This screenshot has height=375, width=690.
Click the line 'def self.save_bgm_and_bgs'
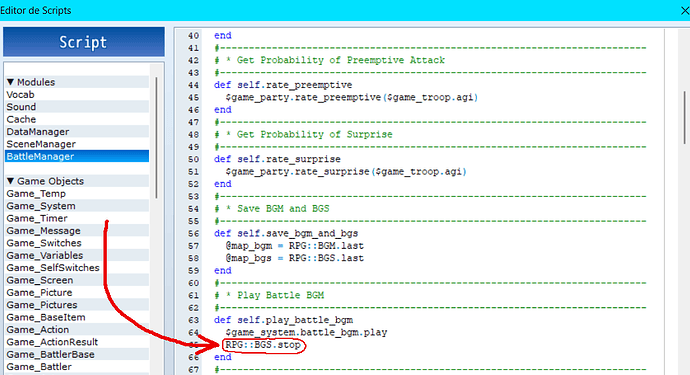pos(286,233)
